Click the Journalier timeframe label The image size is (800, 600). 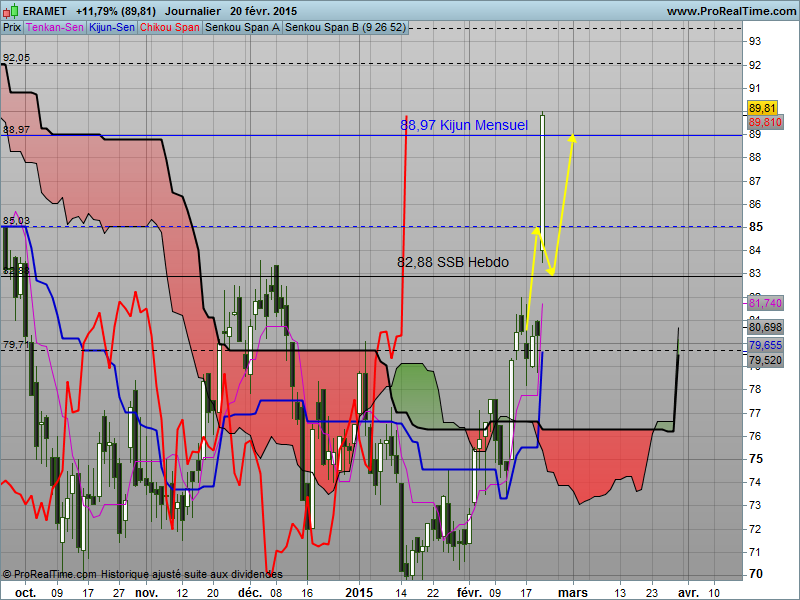click(x=193, y=11)
